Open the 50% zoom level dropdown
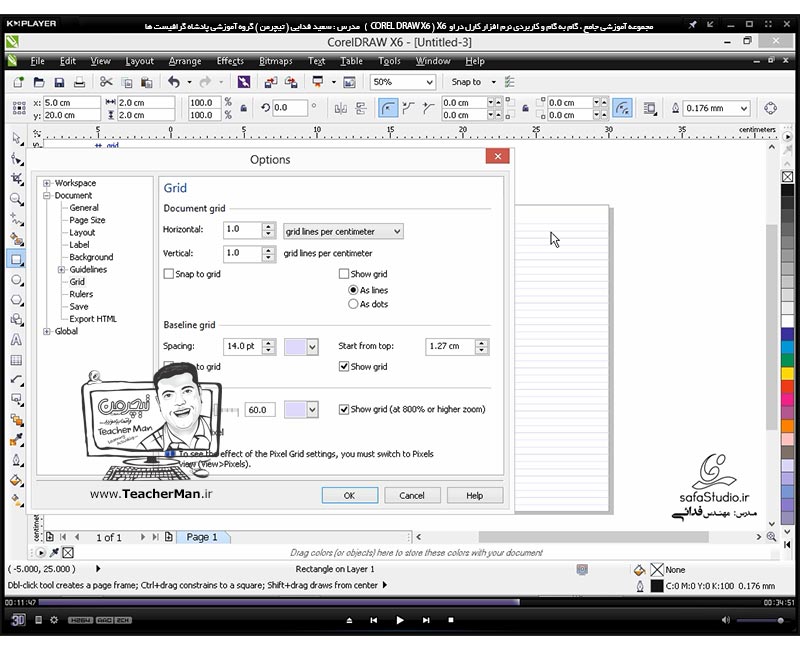Viewport: 800px width, 650px height. point(430,82)
